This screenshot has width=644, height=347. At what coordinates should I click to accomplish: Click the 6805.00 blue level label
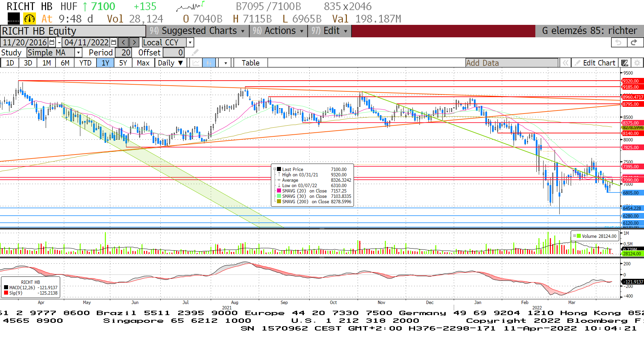pyautogui.click(x=633, y=193)
